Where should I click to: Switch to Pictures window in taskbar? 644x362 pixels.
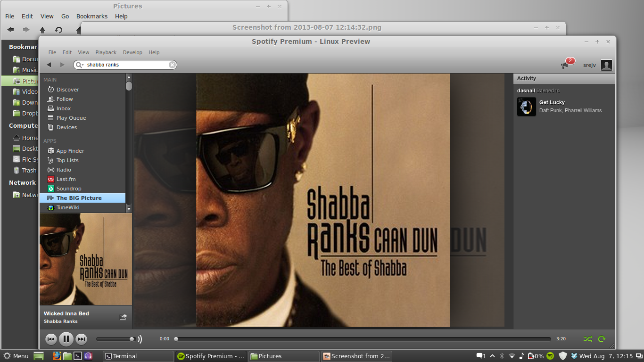tap(284, 356)
